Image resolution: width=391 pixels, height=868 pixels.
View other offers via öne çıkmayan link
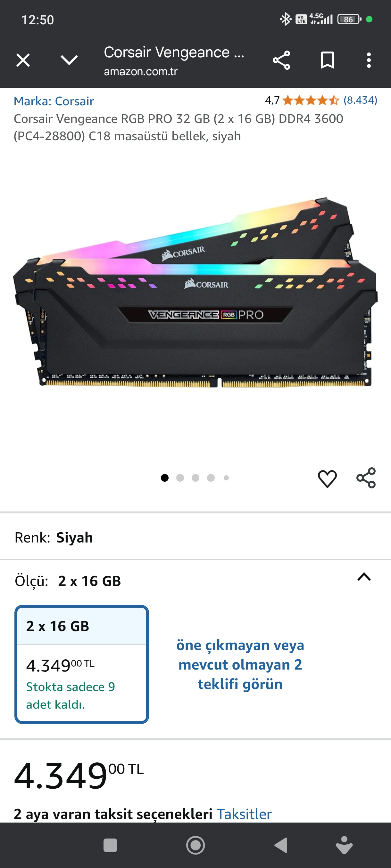point(240,664)
